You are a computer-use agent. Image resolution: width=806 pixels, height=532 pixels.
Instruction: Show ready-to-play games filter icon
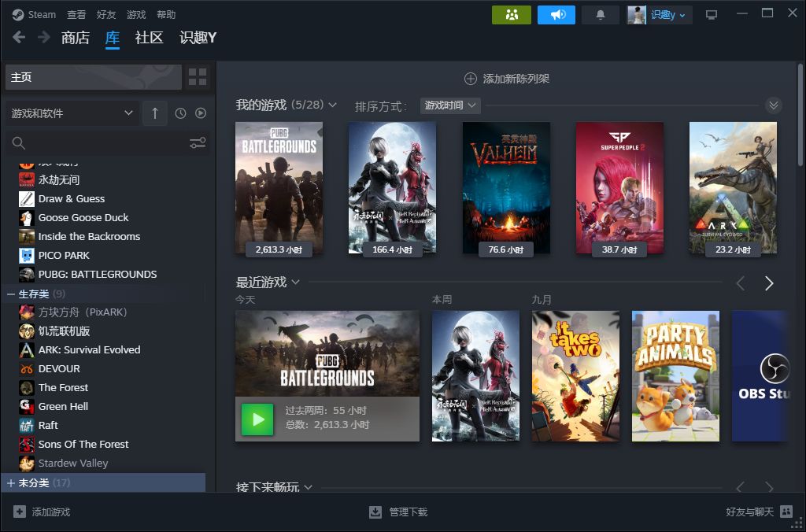pos(201,113)
